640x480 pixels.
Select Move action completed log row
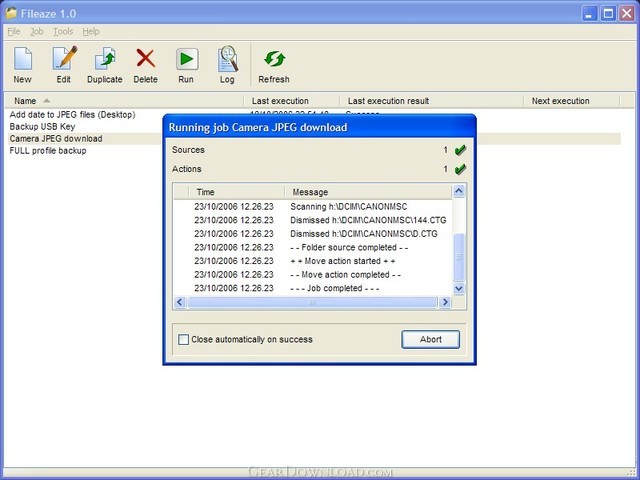tap(313, 275)
